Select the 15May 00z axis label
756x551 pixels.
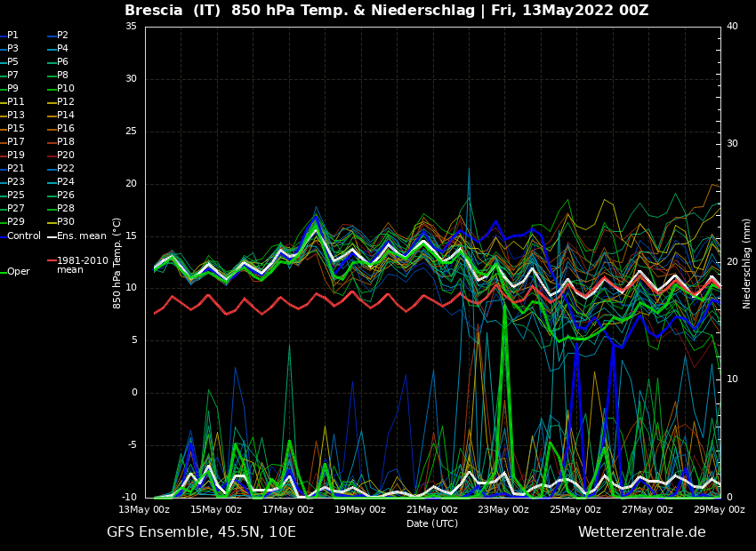(x=216, y=509)
